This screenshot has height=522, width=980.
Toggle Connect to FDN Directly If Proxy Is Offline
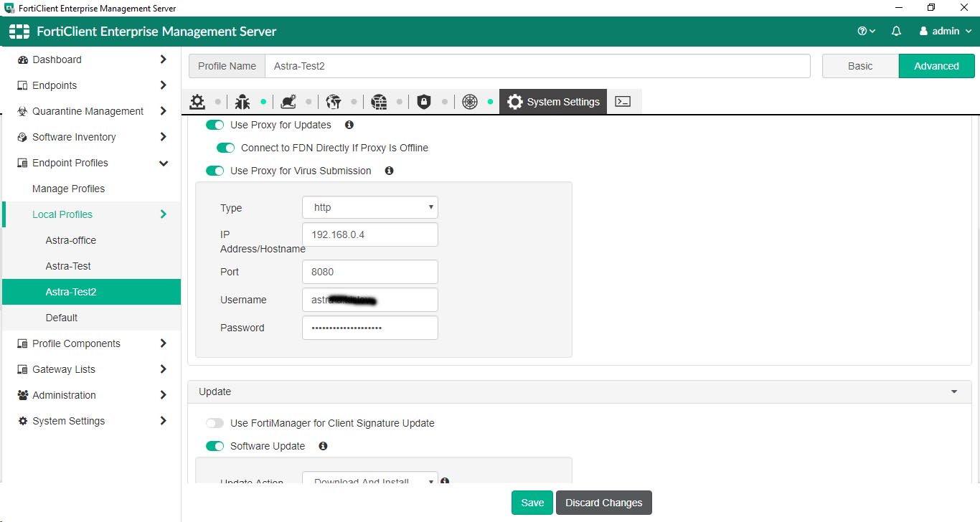click(x=225, y=148)
